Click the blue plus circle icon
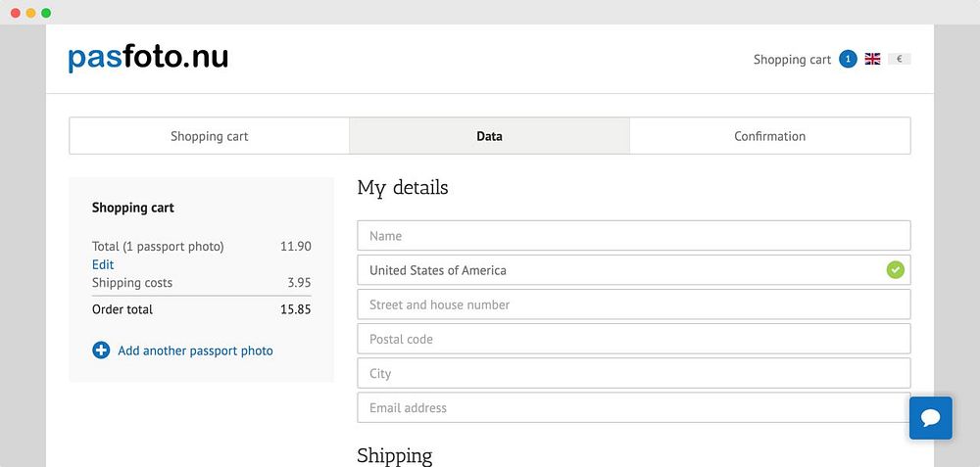The height and width of the screenshot is (467, 980). tap(101, 350)
